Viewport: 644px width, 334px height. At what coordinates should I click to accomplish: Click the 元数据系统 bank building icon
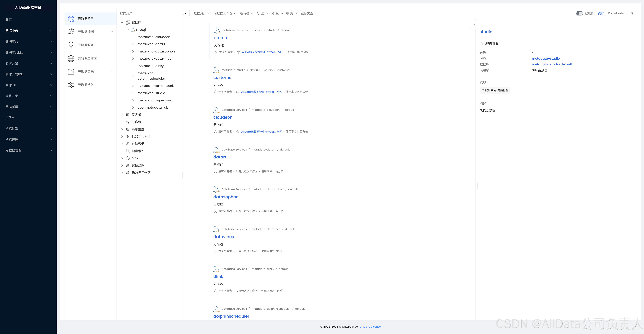pos(71,72)
